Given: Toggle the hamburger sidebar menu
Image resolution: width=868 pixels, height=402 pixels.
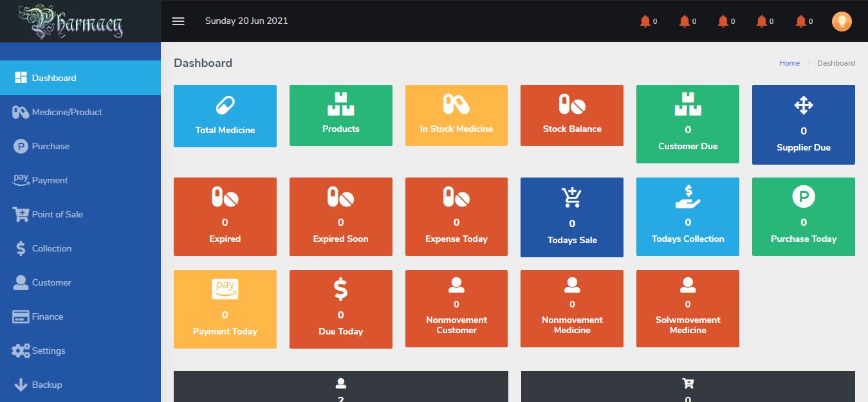Looking at the screenshot, I should [x=178, y=21].
